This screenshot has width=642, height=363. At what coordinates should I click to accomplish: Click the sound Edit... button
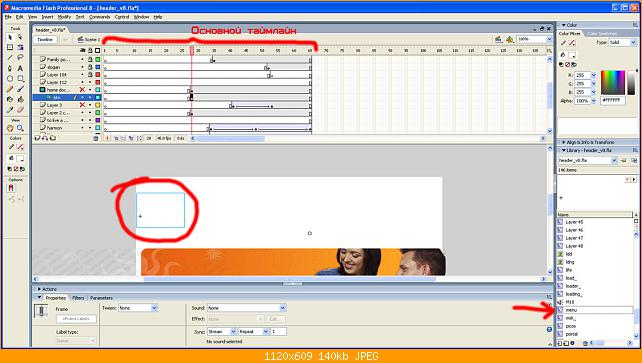tap(275, 319)
